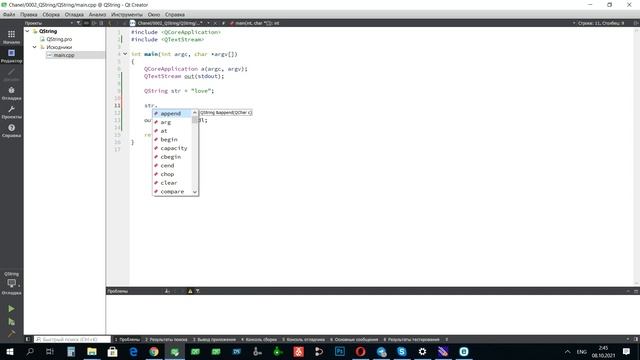Screen dimensions: 640x360
Task: Click the completion list scroll-up arrow
Action: pyautogui.click(x=195, y=112)
